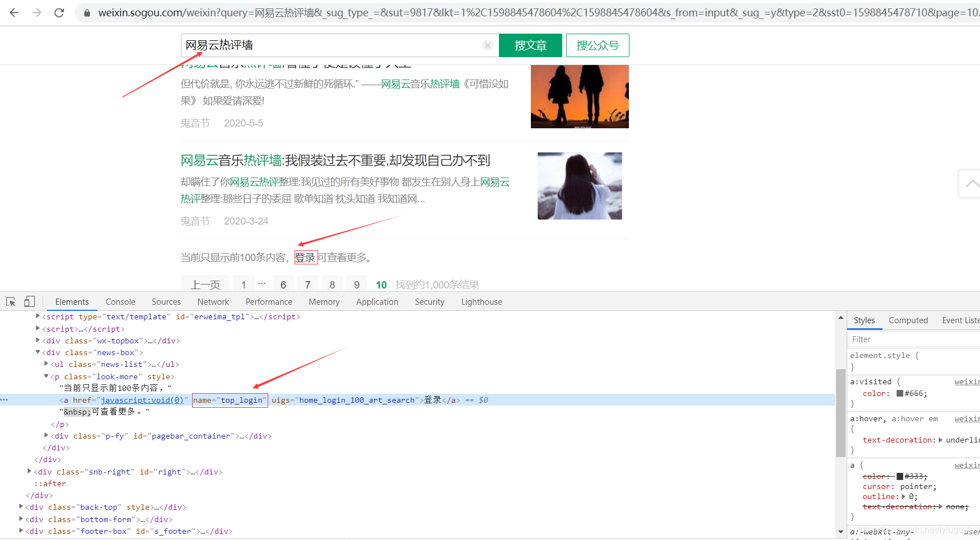This screenshot has width=980, height=540.
Task: Expand the back-top div node
Action: (21, 506)
